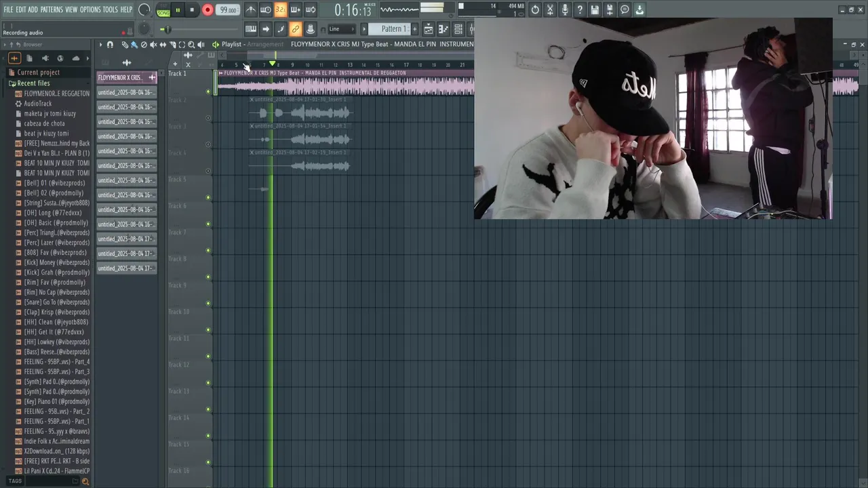The width and height of the screenshot is (868, 488).
Task: Select the Mute tool in playlist
Action: [153, 45]
